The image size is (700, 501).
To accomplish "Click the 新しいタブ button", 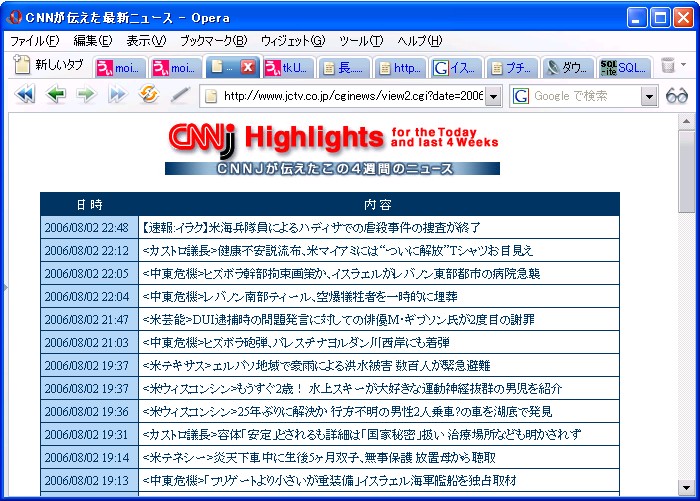I will pyautogui.click(x=48, y=65).
